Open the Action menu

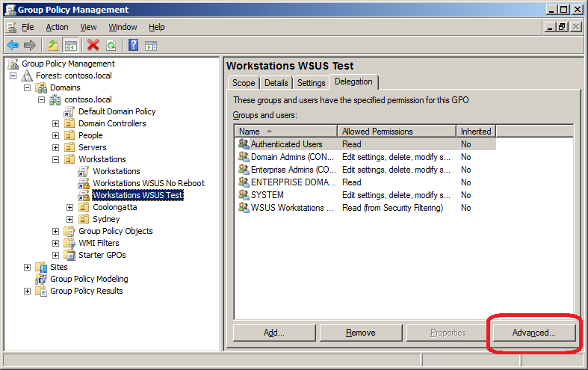[x=57, y=27]
